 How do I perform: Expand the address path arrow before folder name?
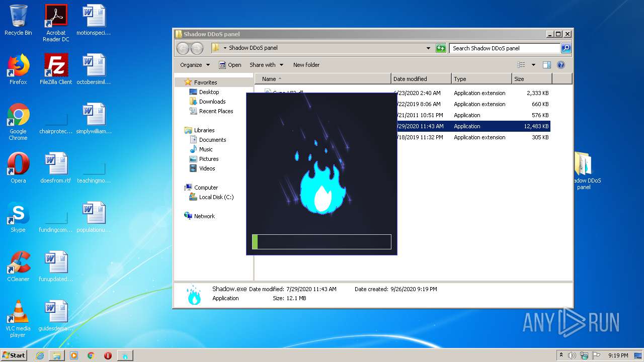pyautogui.click(x=225, y=48)
